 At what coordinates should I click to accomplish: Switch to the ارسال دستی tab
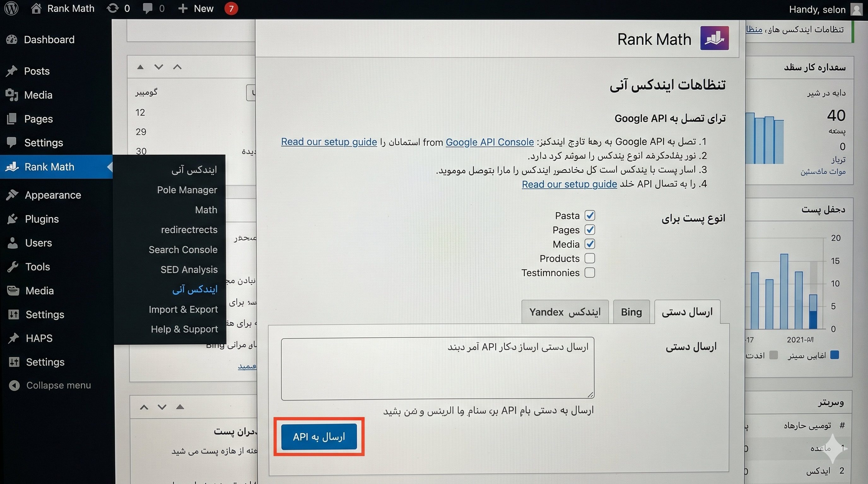click(x=687, y=312)
